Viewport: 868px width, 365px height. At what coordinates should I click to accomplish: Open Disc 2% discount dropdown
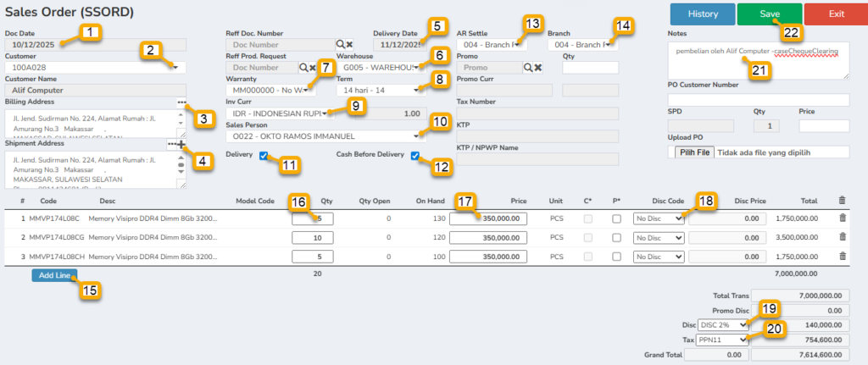tap(723, 324)
